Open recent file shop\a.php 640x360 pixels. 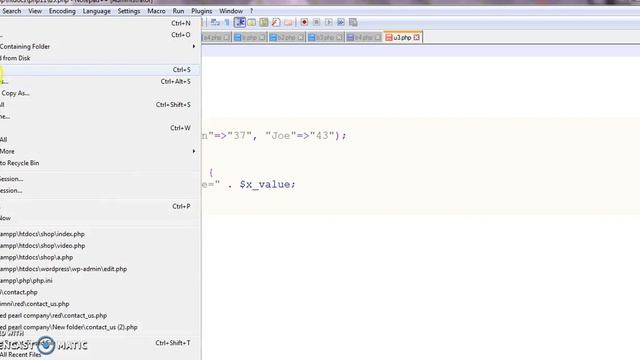click(99, 258)
